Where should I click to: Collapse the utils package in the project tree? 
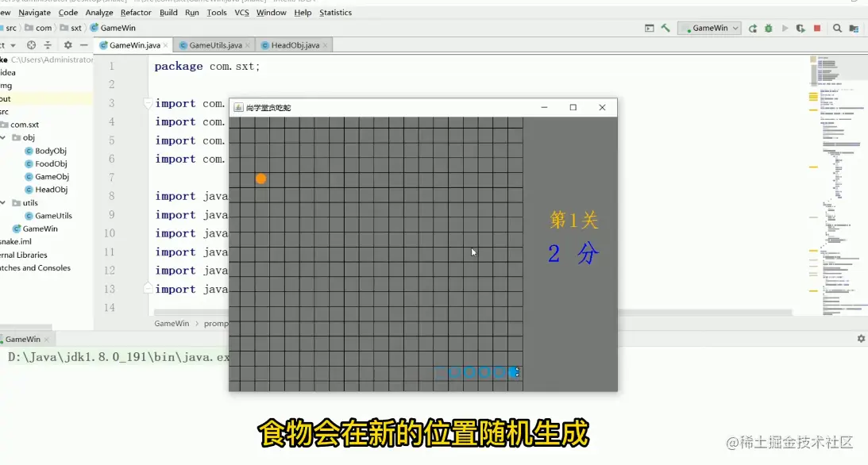click(x=3, y=202)
